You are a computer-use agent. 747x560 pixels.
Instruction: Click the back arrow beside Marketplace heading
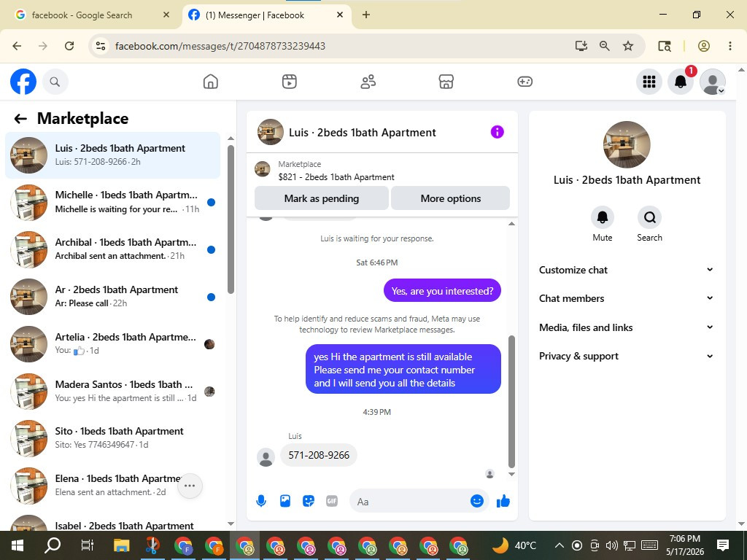tap(20, 119)
